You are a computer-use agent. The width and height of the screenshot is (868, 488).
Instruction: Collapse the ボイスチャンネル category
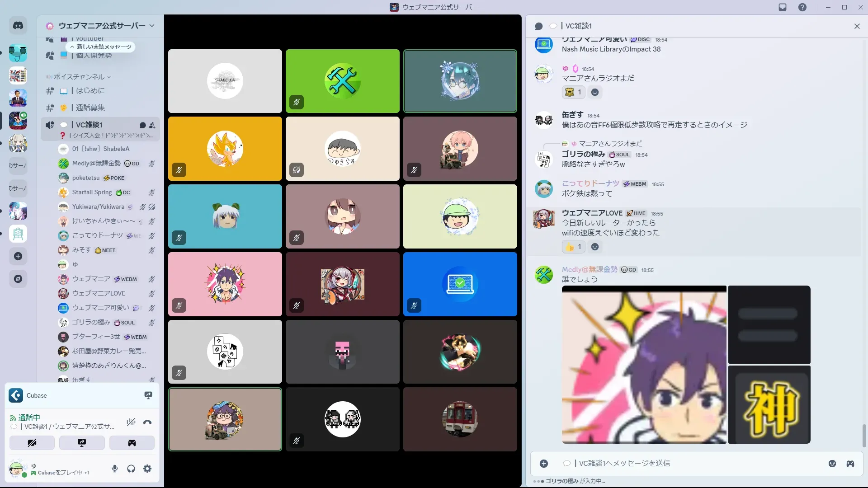coord(80,77)
